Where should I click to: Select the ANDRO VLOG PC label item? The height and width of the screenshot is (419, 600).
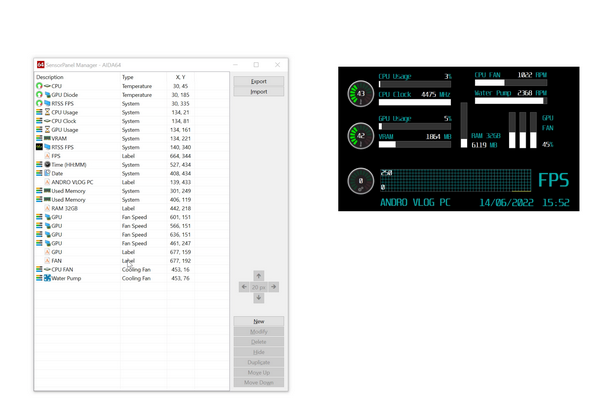click(72, 182)
